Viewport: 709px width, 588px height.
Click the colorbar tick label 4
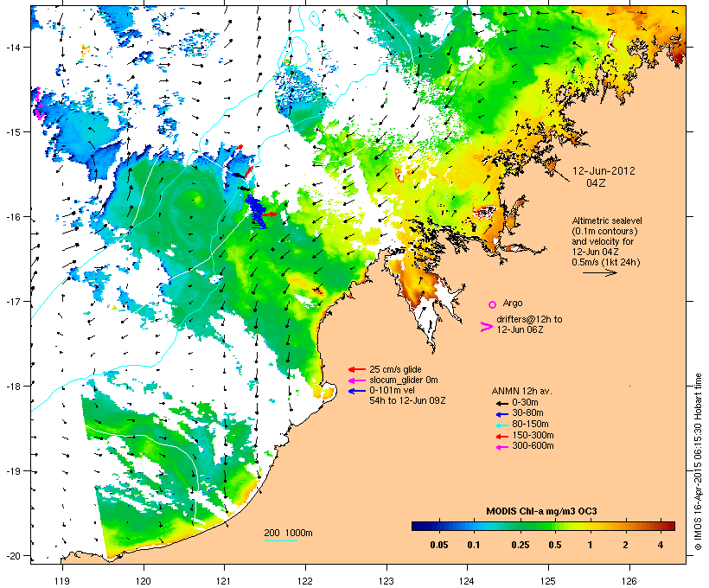tap(661, 545)
